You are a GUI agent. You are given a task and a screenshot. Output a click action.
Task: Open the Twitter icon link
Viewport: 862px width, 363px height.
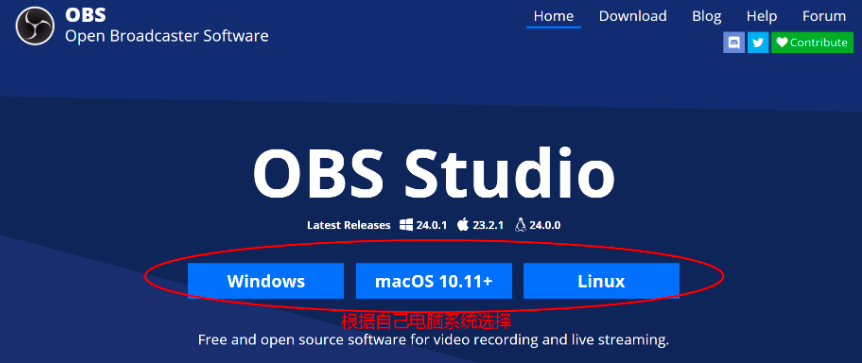[758, 42]
